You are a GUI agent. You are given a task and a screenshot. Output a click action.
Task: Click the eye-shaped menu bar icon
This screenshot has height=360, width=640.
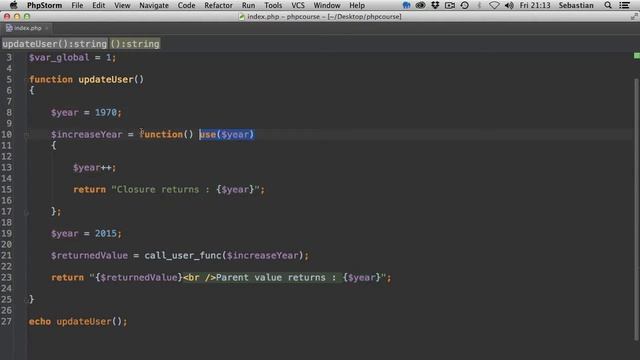(420, 5)
